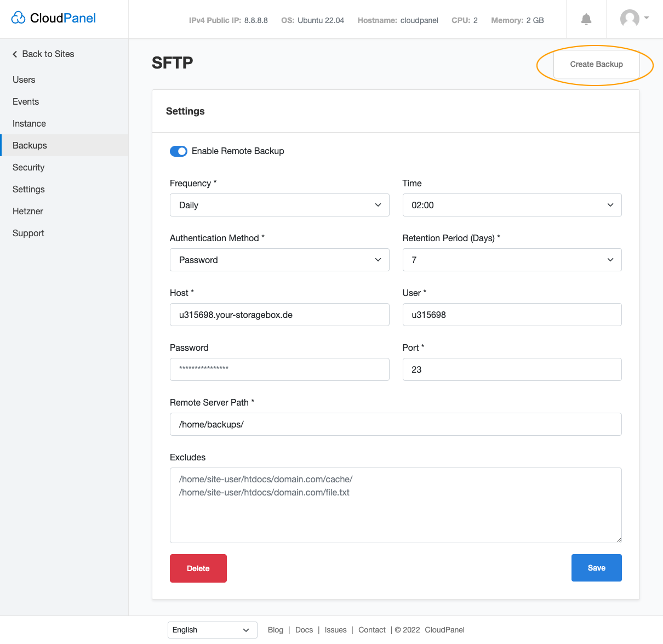Screen dimensions: 663x644
Task: Click the Excludes text area
Action: 396,504
